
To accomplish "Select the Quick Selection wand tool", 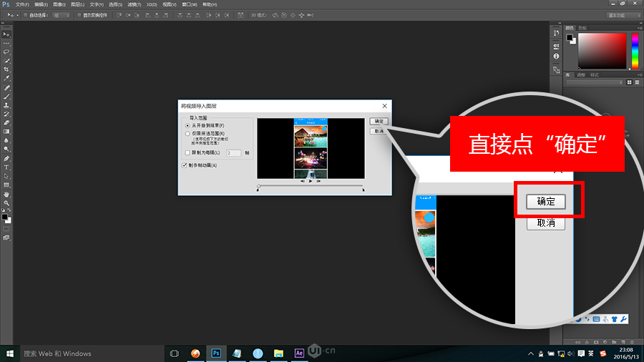I will [6, 61].
